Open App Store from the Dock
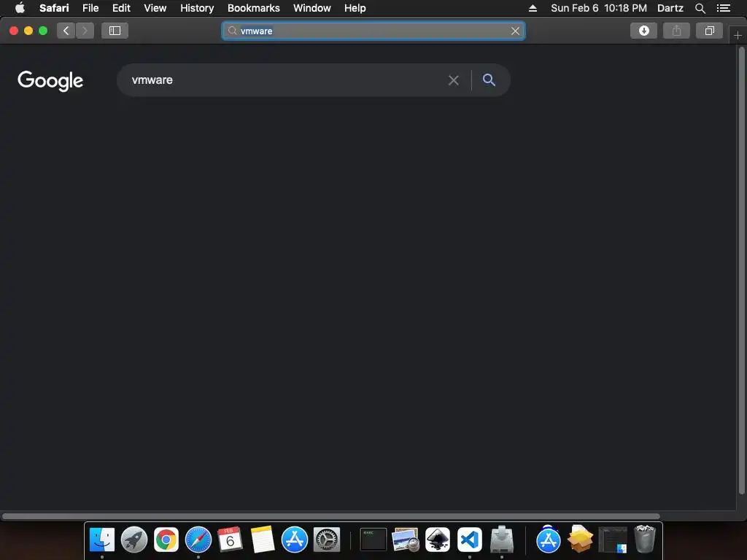Screen dimensions: 747x560 coord(295,540)
